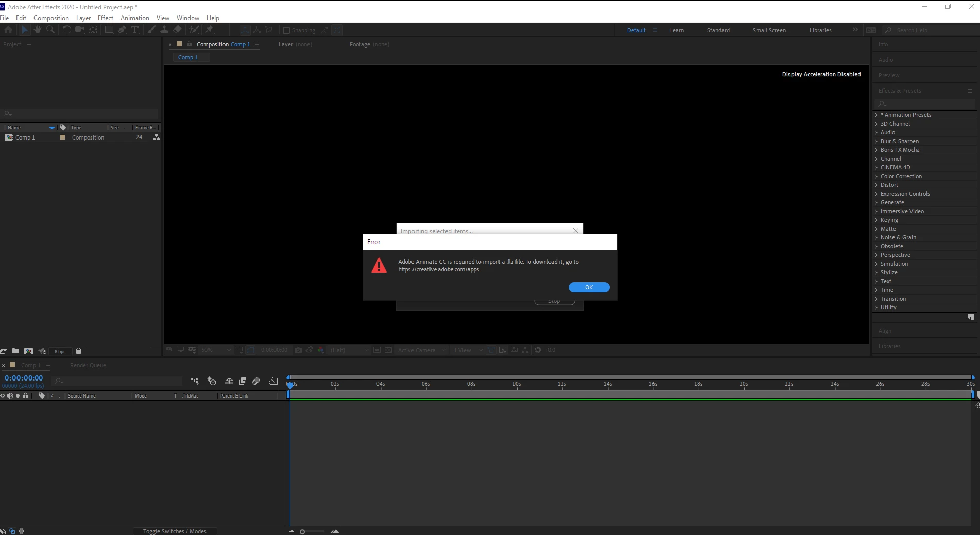Click the 0:00:00:00 timecode in timeline

pyautogui.click(x=24, y=378)
